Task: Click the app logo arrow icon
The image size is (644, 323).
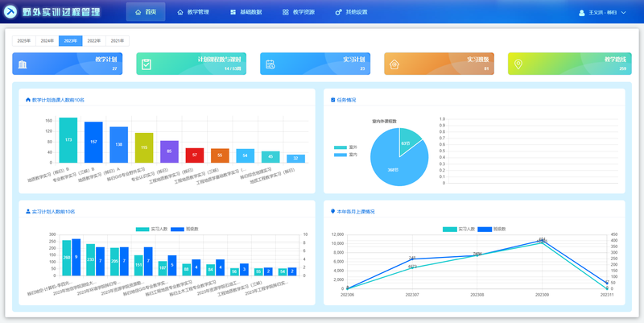Action: [10, 12]
